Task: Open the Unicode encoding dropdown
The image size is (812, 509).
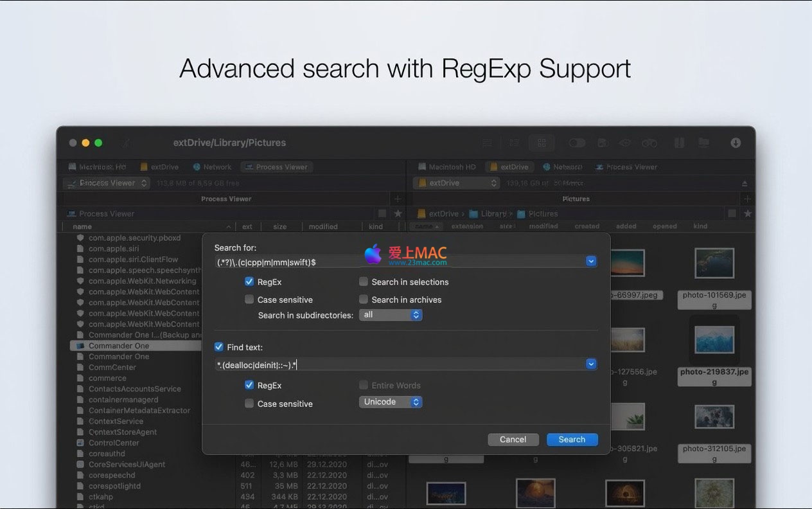Action: point(390,402)
